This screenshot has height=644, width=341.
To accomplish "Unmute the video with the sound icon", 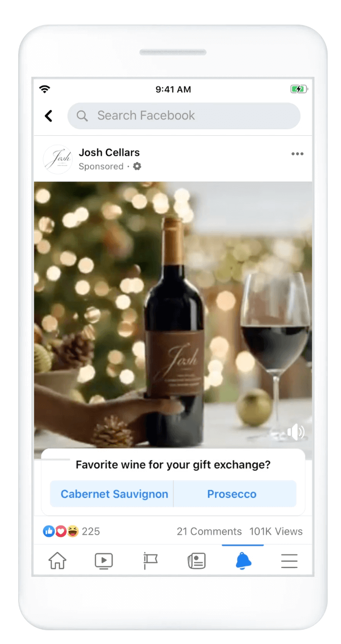I will [295, 432].
